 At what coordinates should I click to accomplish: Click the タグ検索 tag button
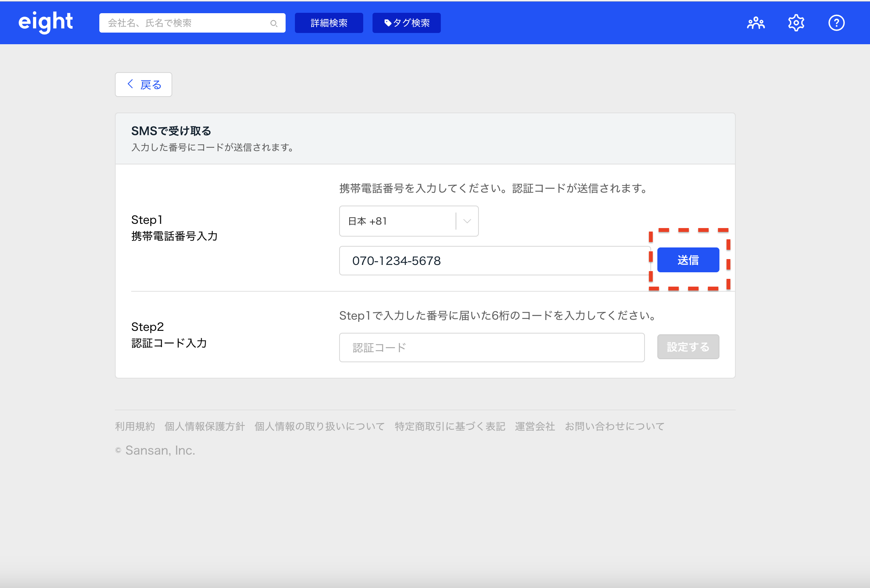pyautogui.click(x=406, y=23)
